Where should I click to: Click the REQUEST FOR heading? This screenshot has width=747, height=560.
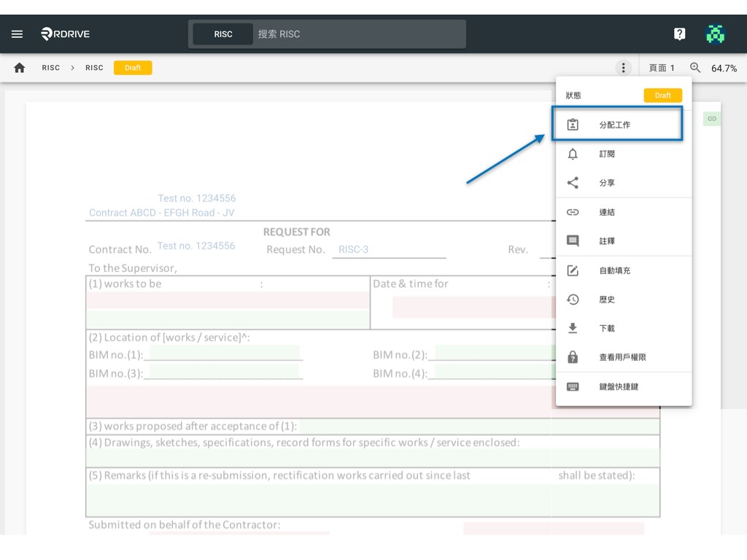point(297,232)
